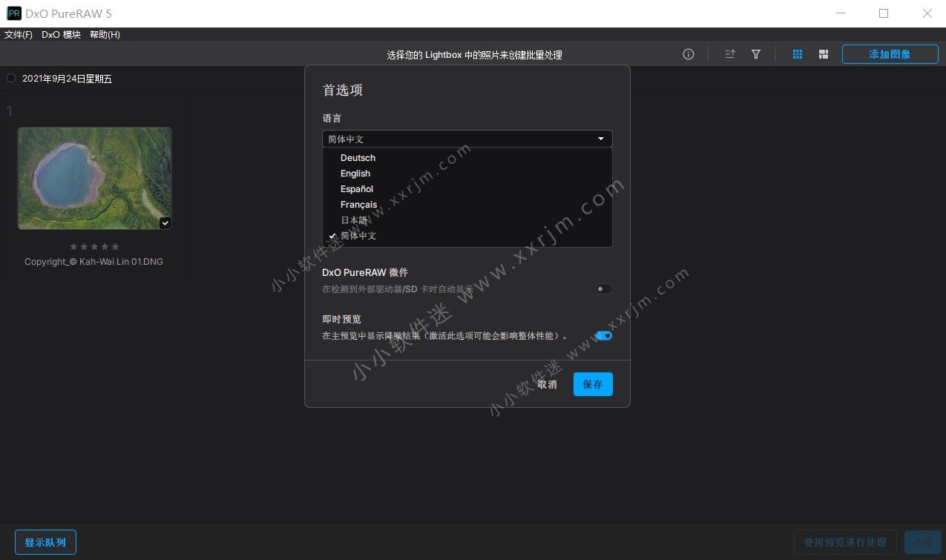The width and height of the screenshot is (946, 560).
Task: Enable the DxO PureRAW 微件 toggle
Action: tap(603, 289)
